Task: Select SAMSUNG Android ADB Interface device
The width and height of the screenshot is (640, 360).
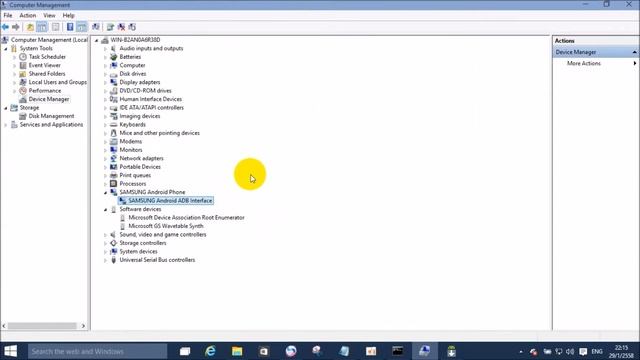Action: tap(170, 200)
